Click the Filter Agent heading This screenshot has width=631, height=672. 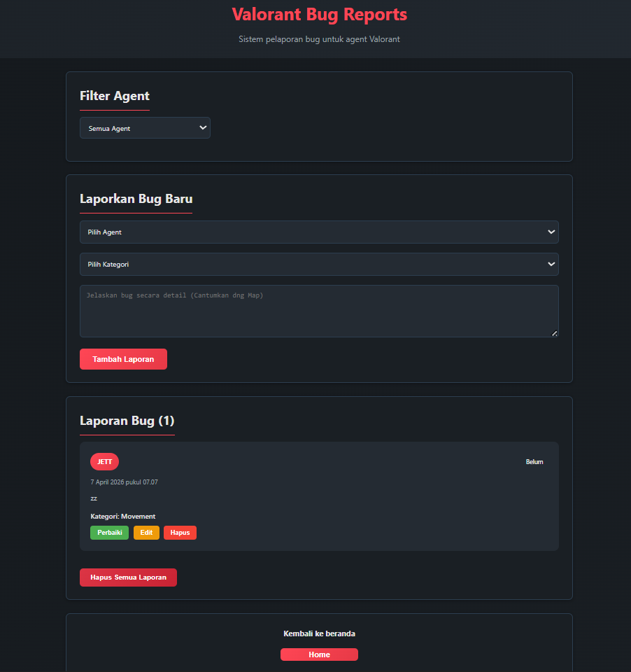coord(115,96)
